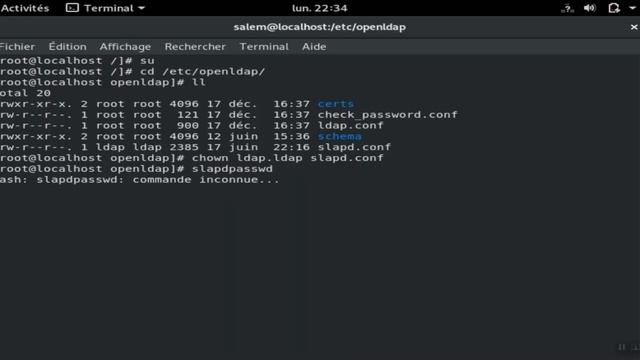Click the schema directory name

pyautogui.click(x=340, y=136)
